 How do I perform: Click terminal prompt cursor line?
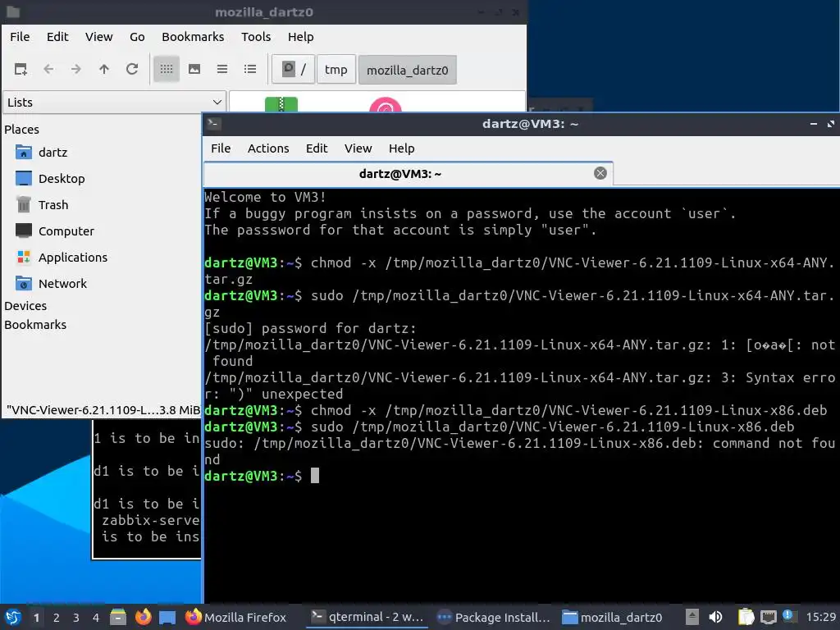click(x=315, y=476)
